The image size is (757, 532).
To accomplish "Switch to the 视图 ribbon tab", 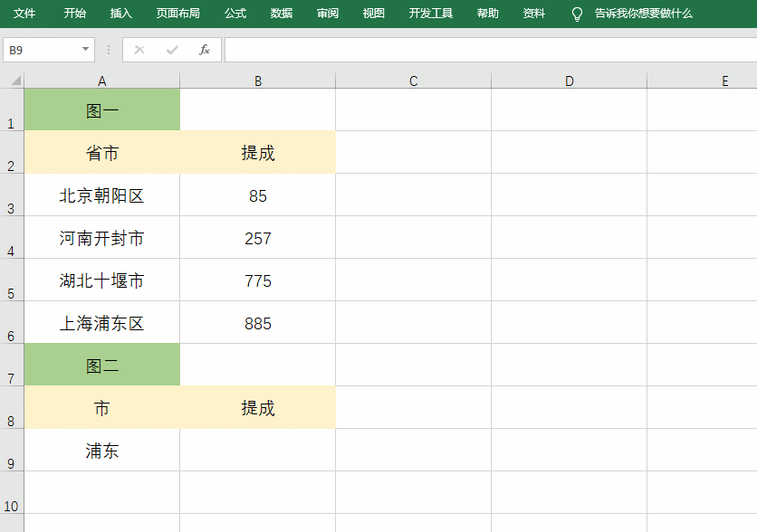I will pyautogui.click(x=373, y=14).
